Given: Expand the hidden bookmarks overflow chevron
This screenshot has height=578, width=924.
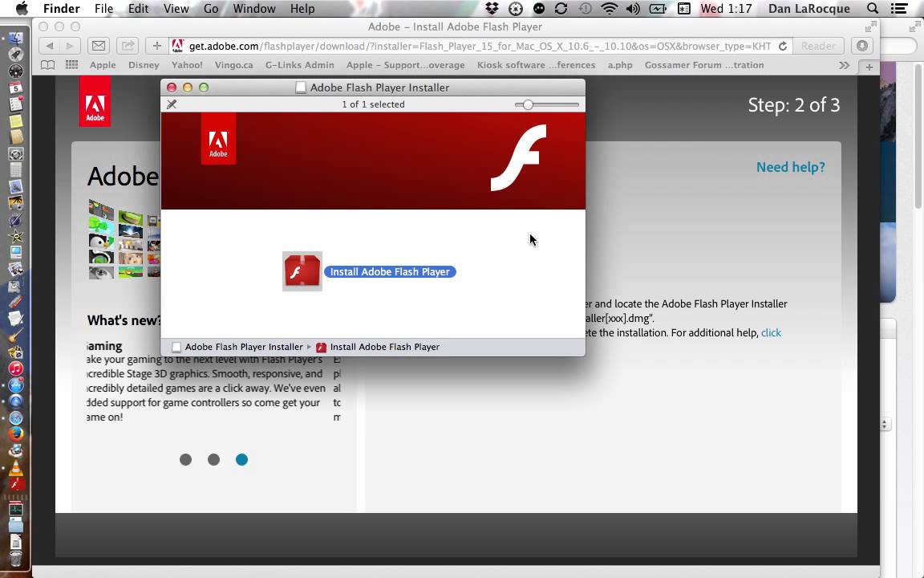Looking at the screenshot, I should [x=844, y=66].
